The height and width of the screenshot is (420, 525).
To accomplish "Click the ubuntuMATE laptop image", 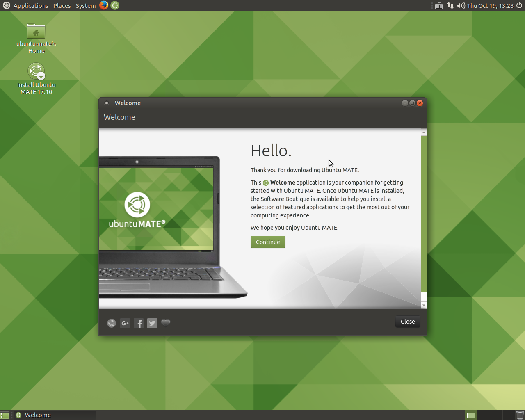I will tap(173, 227).
